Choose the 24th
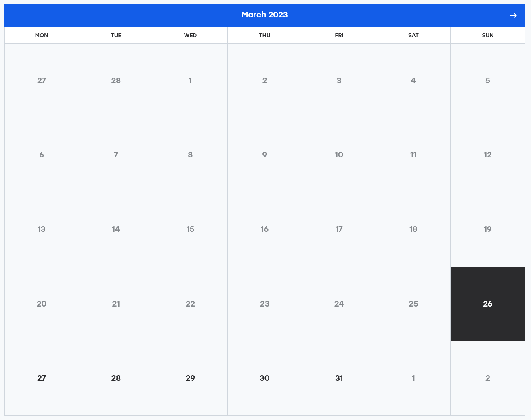The image size is (531, 420). tap(339, 304)
